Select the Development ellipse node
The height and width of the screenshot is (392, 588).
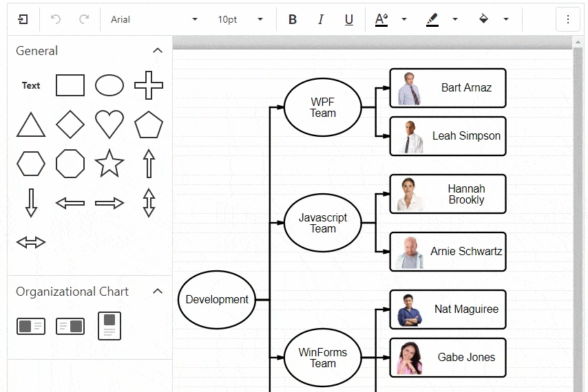[217, 300]
